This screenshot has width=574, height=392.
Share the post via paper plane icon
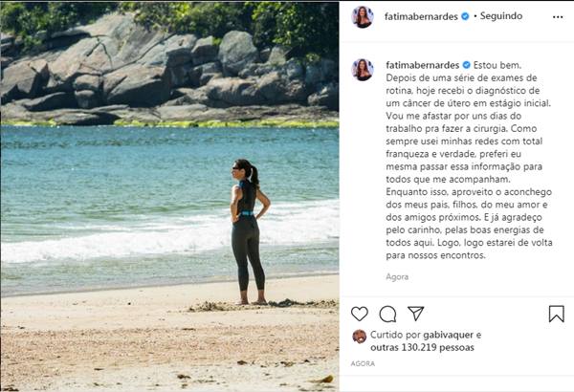[415, 314]
